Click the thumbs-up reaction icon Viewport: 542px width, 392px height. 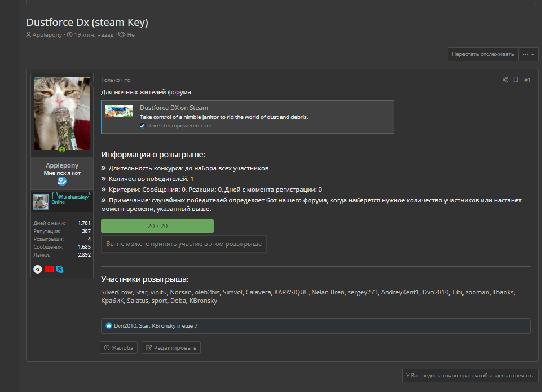coord(108,325)
